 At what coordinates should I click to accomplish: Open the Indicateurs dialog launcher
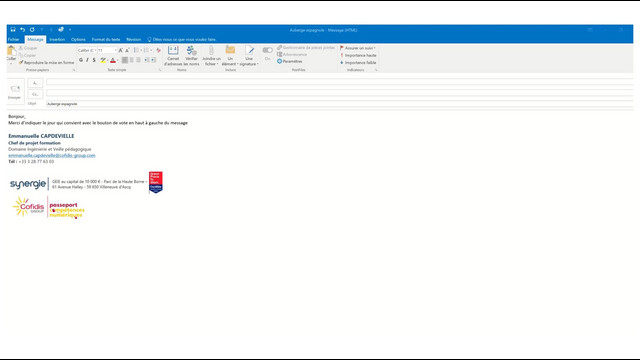pos(376,70)
